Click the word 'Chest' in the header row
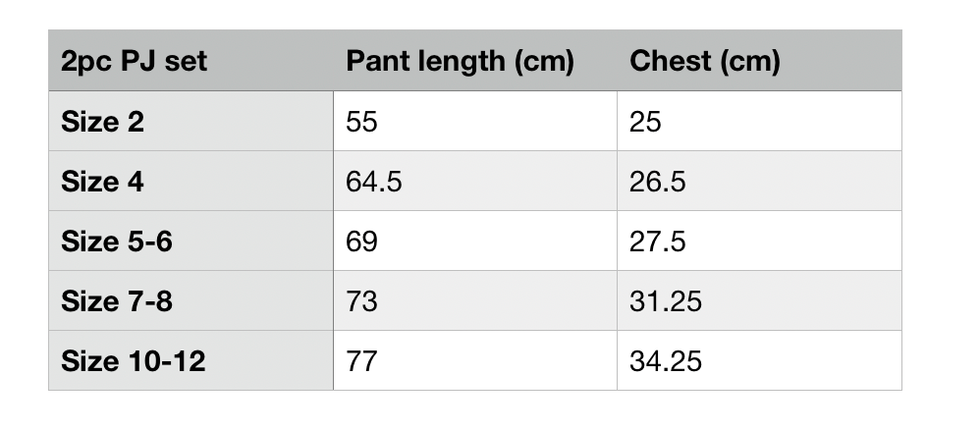980x430 pixels. point(670,62)
